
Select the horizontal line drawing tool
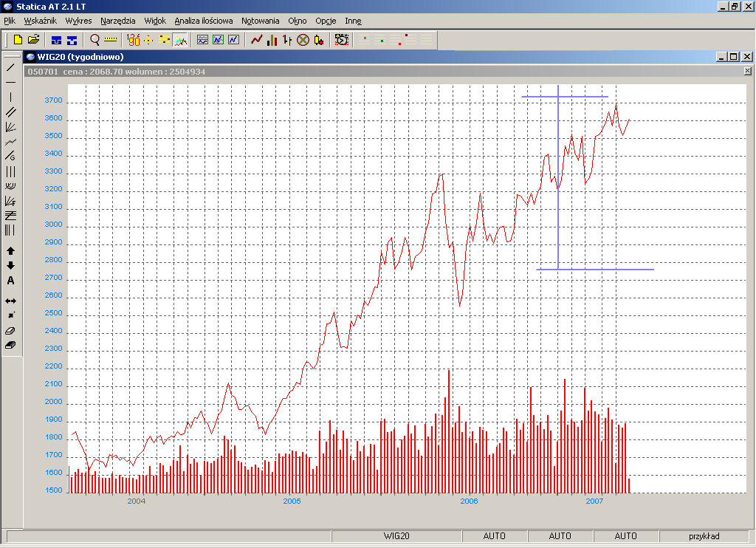click(x=10, y=82)
